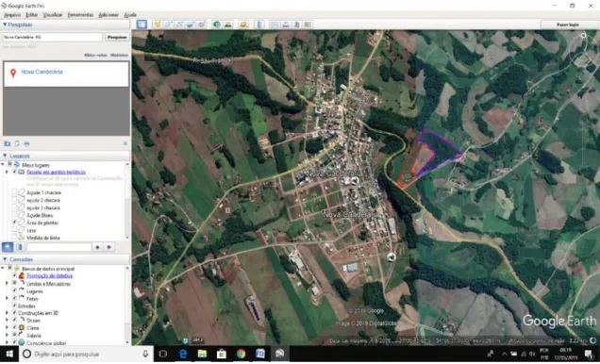Open the Microsoft Store taskbar icon

[221, 354]
